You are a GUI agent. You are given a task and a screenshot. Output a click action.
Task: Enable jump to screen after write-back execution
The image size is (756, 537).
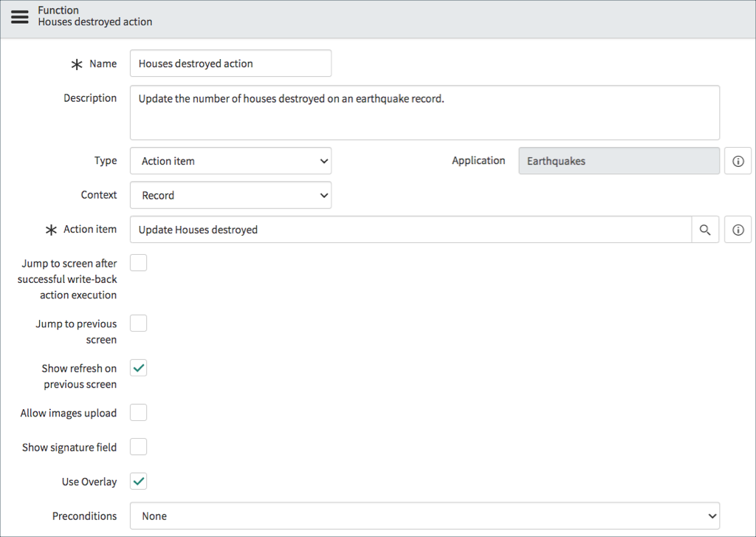coord(138,262)
